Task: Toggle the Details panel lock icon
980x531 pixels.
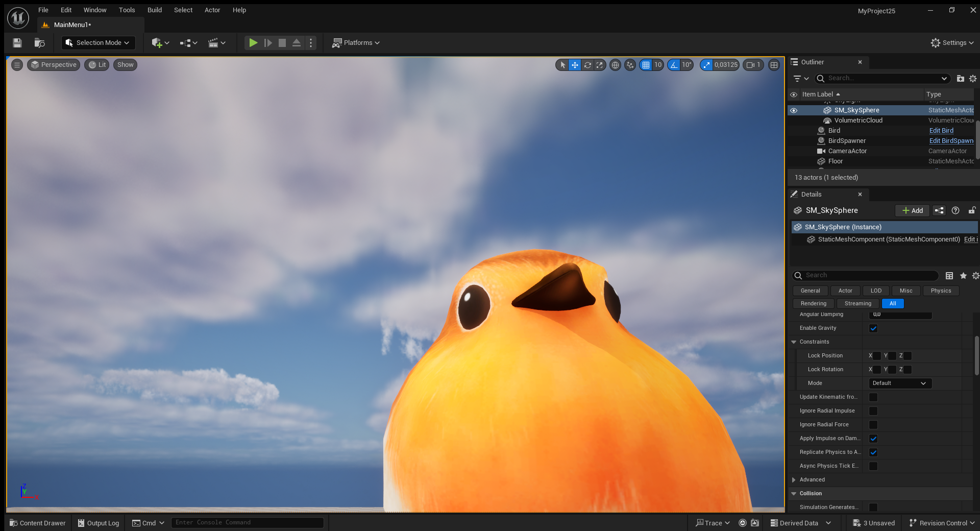Action: [972, 210]
